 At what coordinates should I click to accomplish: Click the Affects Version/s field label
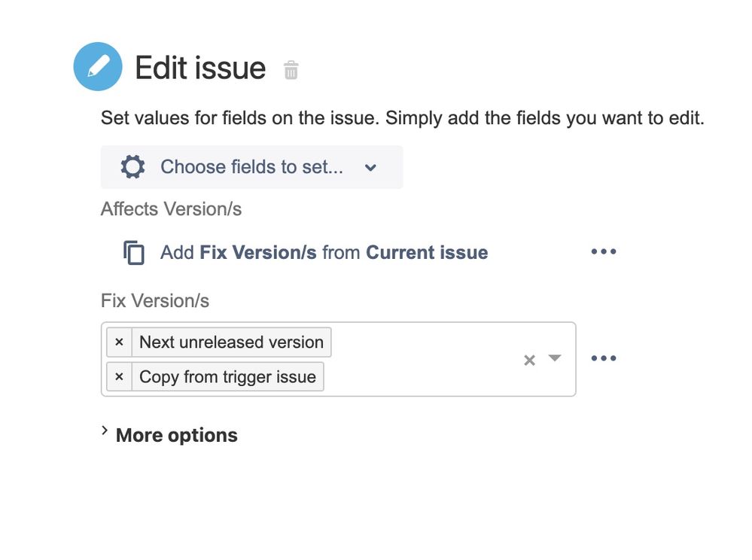click(x=171, y=209)
